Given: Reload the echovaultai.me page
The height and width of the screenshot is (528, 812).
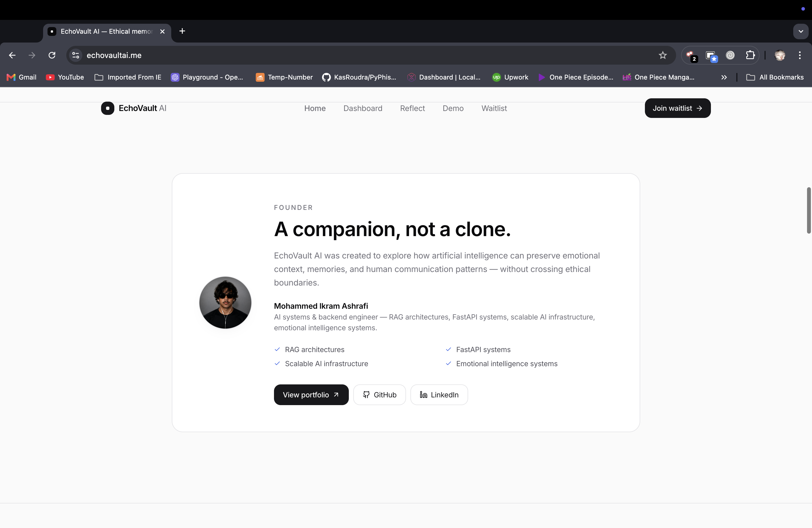Looking at the screenshot, I should coord(52,55).
